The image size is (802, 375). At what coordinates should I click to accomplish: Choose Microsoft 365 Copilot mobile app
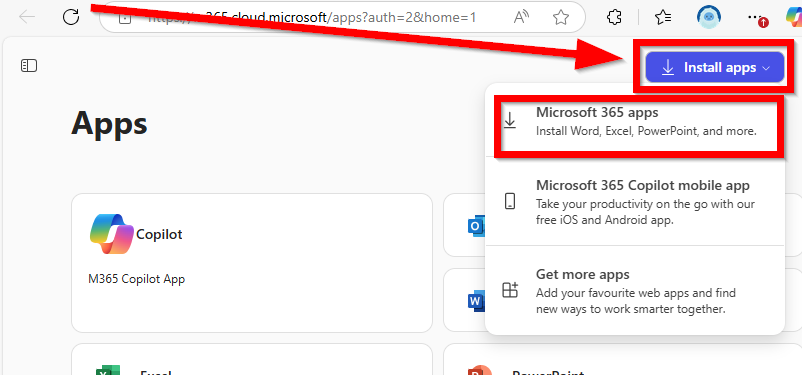click(x=635, y=202)
